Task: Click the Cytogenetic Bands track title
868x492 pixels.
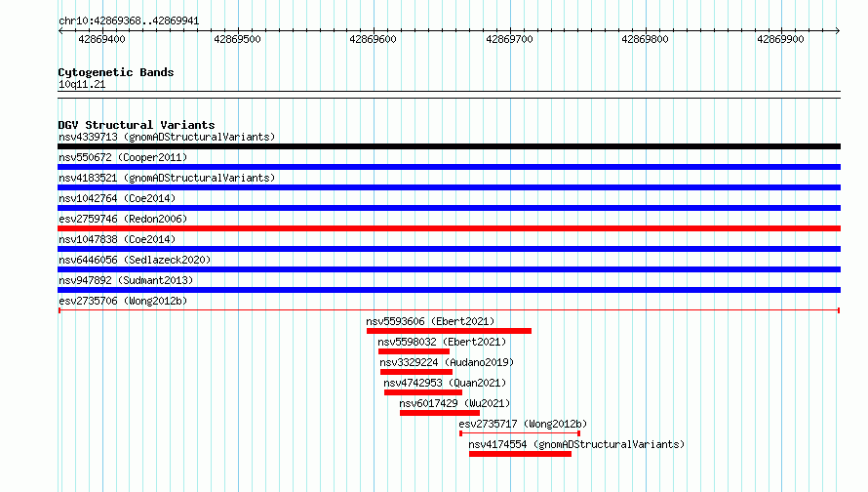Action: click(116, 72)
